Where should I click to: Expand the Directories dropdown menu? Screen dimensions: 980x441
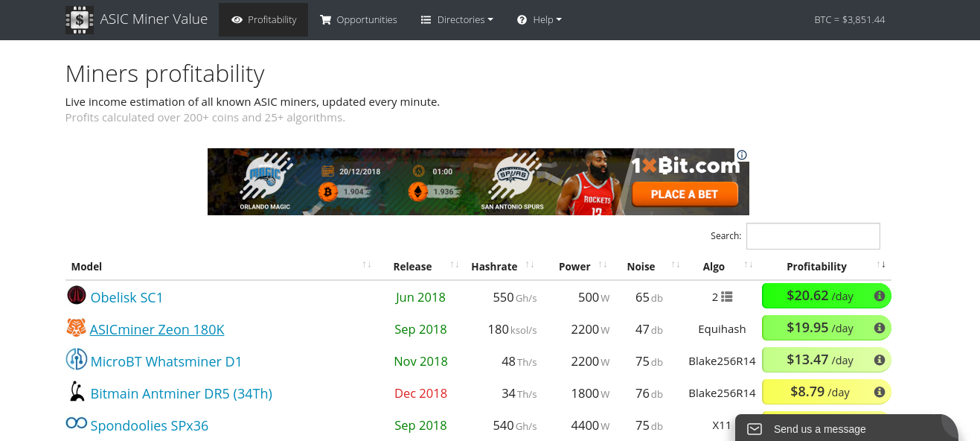tap(457, 19)
